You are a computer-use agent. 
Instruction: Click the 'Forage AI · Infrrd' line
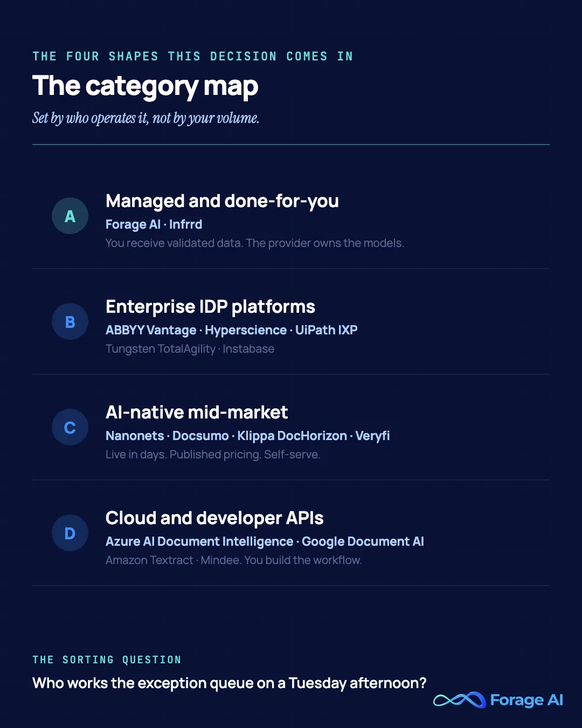[154, 224]
